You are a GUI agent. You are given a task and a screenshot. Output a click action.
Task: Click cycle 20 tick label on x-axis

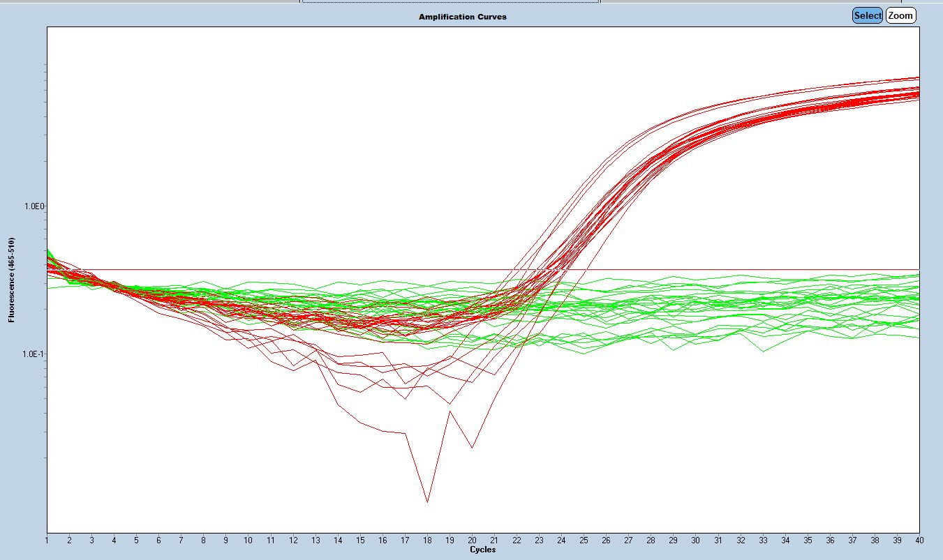[x=472, y=540]
